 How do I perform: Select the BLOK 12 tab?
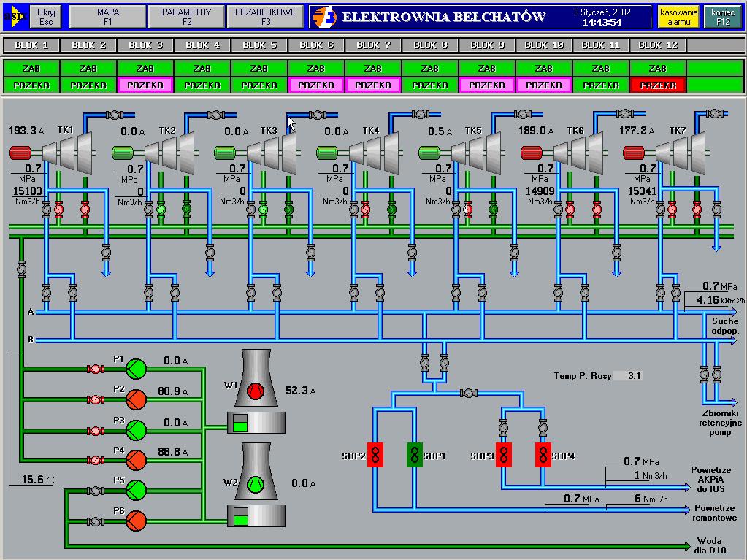click(x=657, y=45)
